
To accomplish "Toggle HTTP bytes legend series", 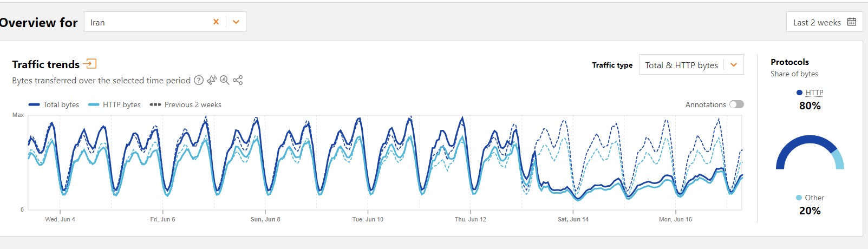I will tap(114, 104).
